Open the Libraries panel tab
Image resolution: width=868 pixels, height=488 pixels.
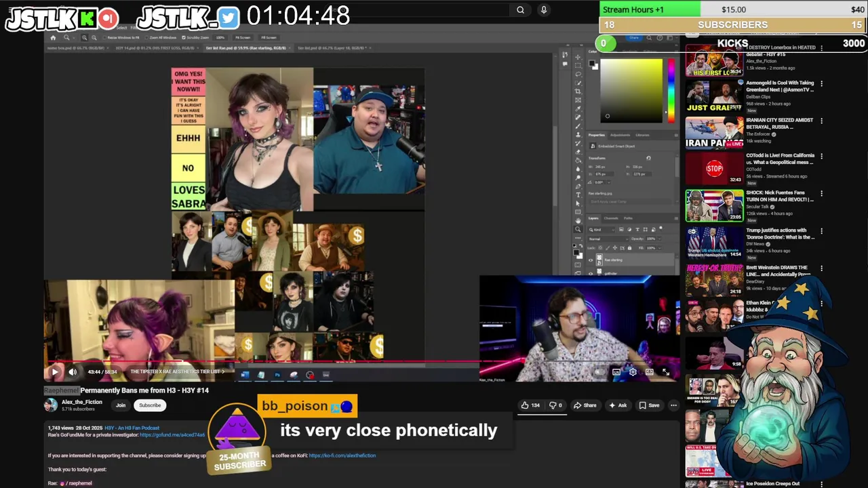coord(642,135)
